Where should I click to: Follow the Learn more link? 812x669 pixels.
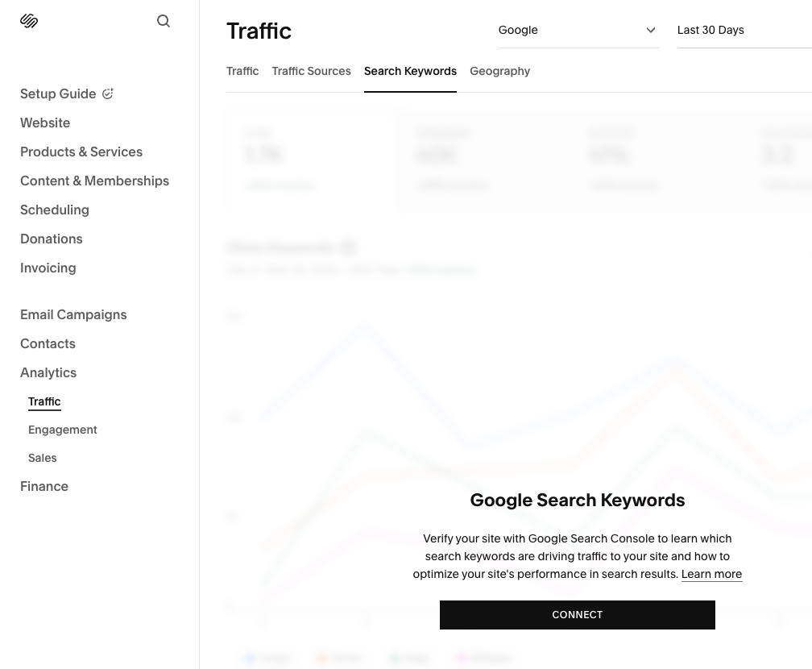(711, 574)
